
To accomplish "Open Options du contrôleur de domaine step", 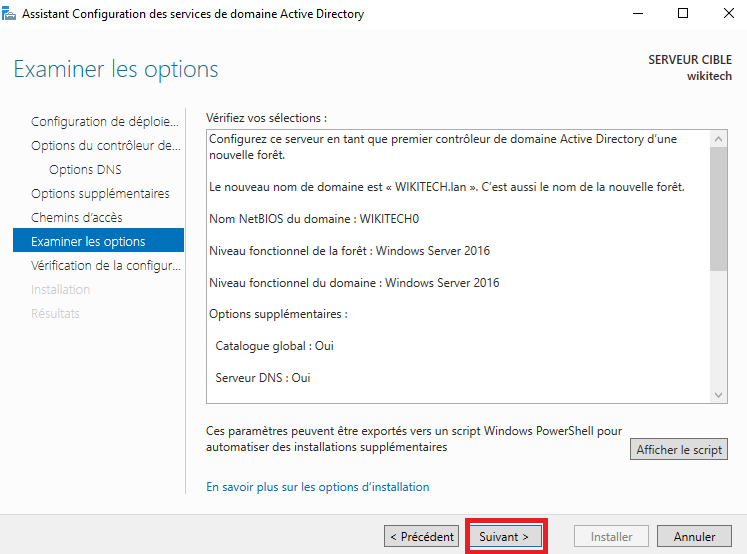I will (106, 146).
